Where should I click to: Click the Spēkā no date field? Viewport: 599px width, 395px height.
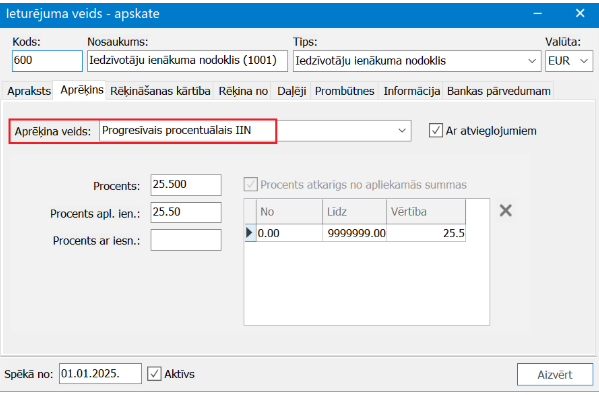100,373
